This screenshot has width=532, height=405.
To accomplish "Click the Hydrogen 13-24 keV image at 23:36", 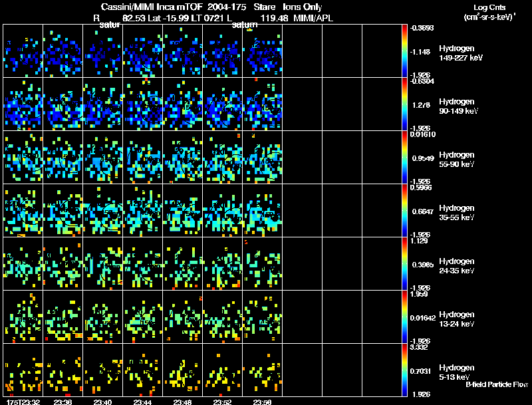I will (63, 317).
